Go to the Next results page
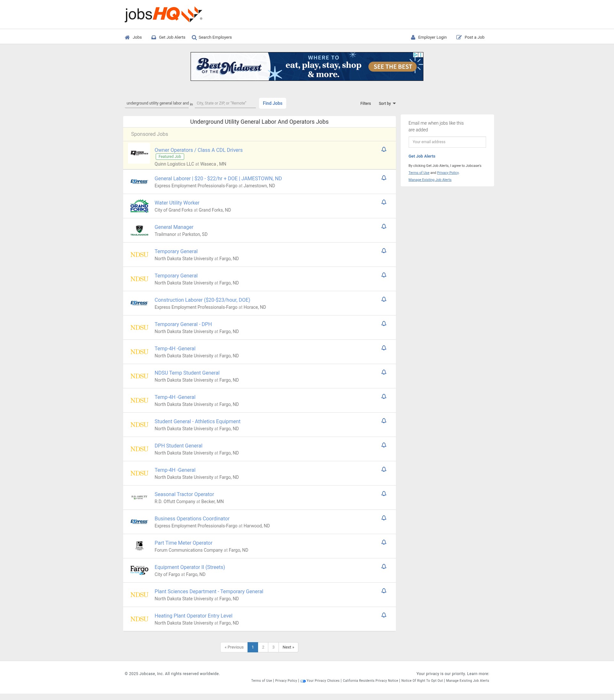The width and height of the screenshot is (614, 700). click(x=288, y=647)
